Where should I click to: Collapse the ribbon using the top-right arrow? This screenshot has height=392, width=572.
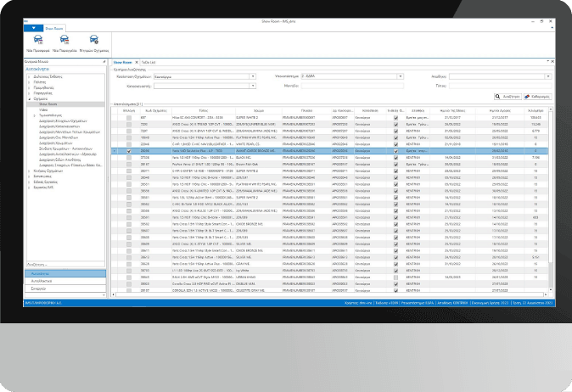coord(552,28)
